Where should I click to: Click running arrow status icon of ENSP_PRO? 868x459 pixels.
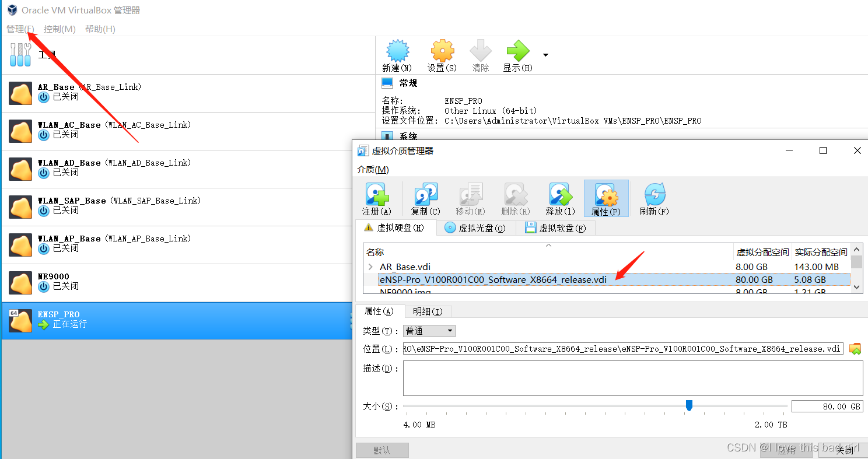click(x=44, y=325)
